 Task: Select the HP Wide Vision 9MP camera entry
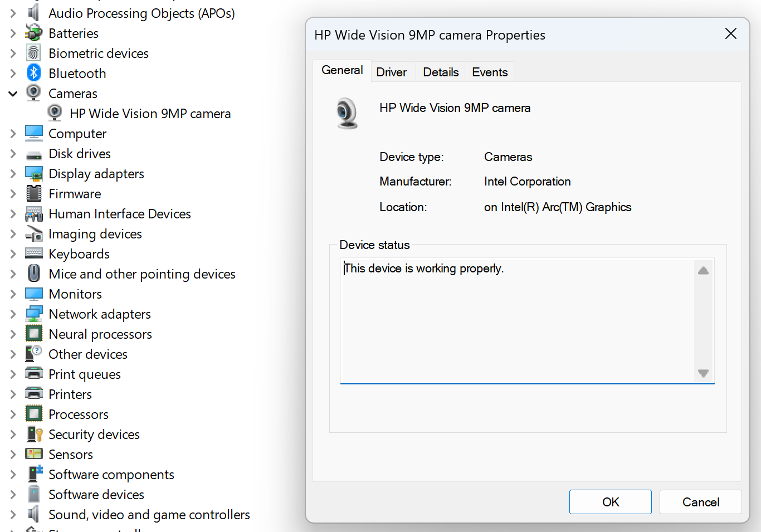(x=150, y=113)
